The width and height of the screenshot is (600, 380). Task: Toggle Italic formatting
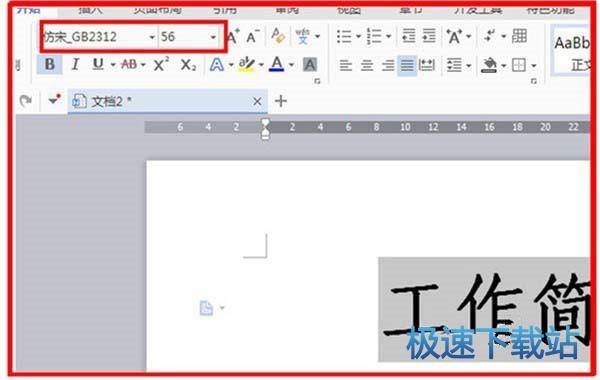click(x=75, y=64)
